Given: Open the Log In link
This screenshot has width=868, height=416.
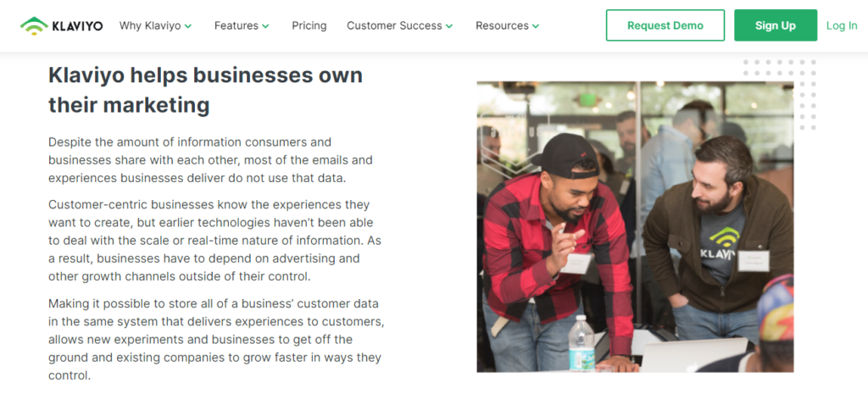Looking at the screenshot, I should [842, 25].
